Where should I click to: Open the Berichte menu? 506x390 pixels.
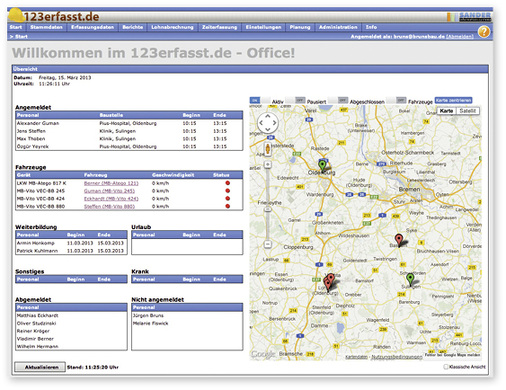(x=132, y=27)
